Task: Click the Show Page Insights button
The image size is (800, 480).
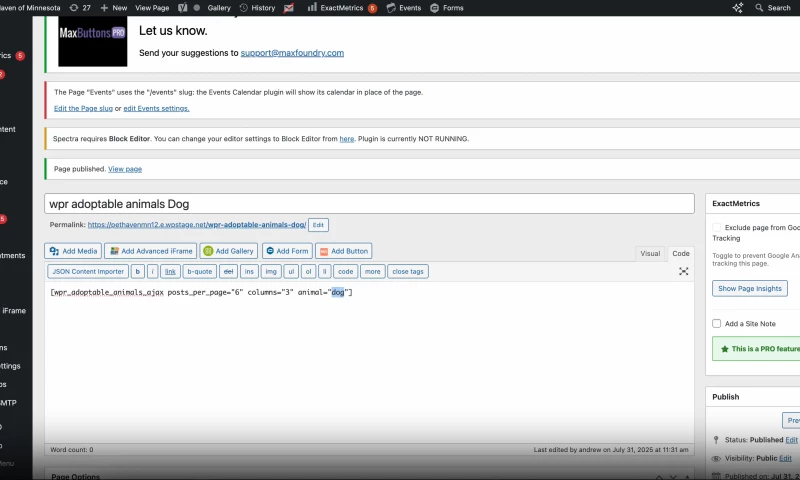Action: click(x=749, y=288)
